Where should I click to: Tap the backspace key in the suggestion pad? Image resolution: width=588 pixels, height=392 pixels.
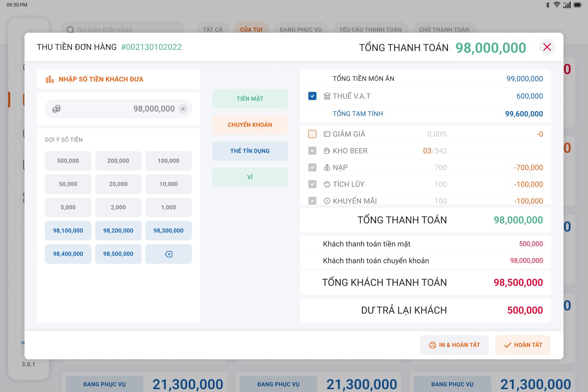click(x=169, y=254)
